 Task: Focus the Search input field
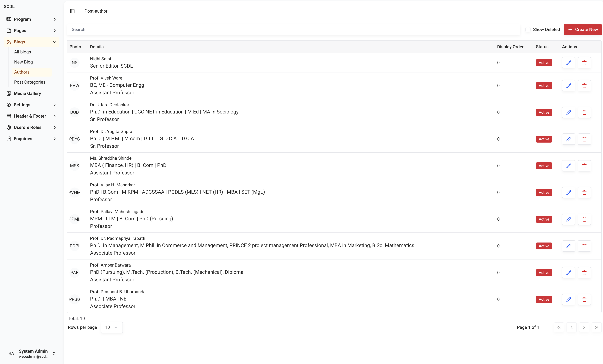coord(293,29)
